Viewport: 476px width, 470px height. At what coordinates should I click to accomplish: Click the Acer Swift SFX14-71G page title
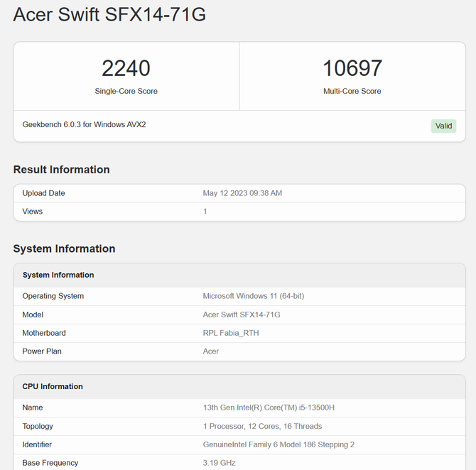[109, 14]
